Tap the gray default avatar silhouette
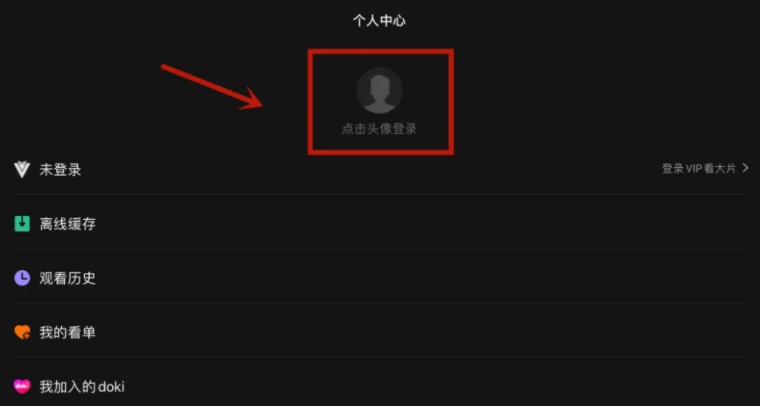The image size is (760, 406). [x=380, y=91]
